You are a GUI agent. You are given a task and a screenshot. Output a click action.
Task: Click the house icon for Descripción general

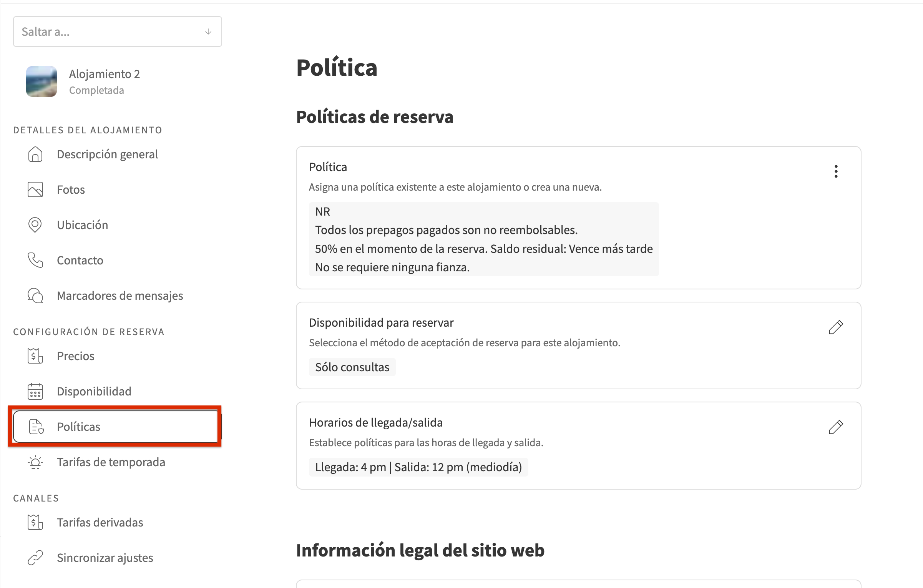[35, 154]
